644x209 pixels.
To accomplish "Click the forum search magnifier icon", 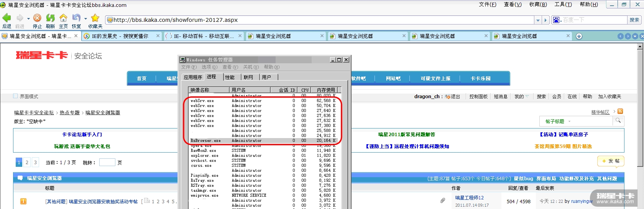I will tap(618, 120).
